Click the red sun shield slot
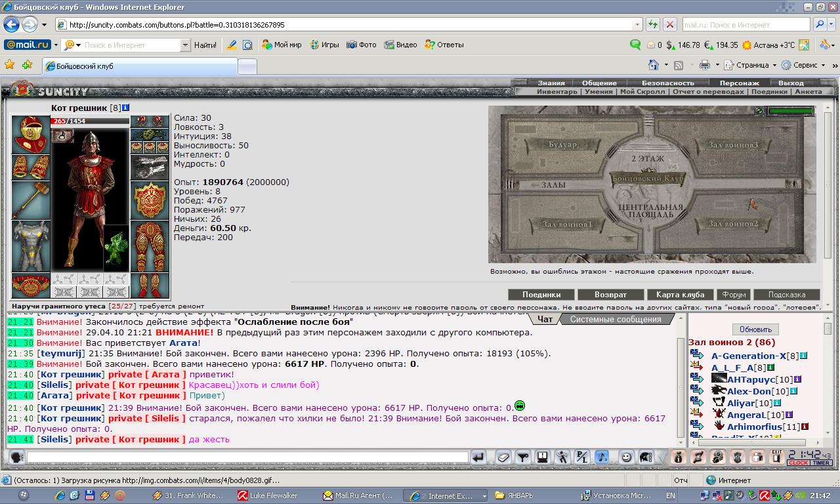The image size is (840, 504). pyautogui.click(x=150, y=200)
